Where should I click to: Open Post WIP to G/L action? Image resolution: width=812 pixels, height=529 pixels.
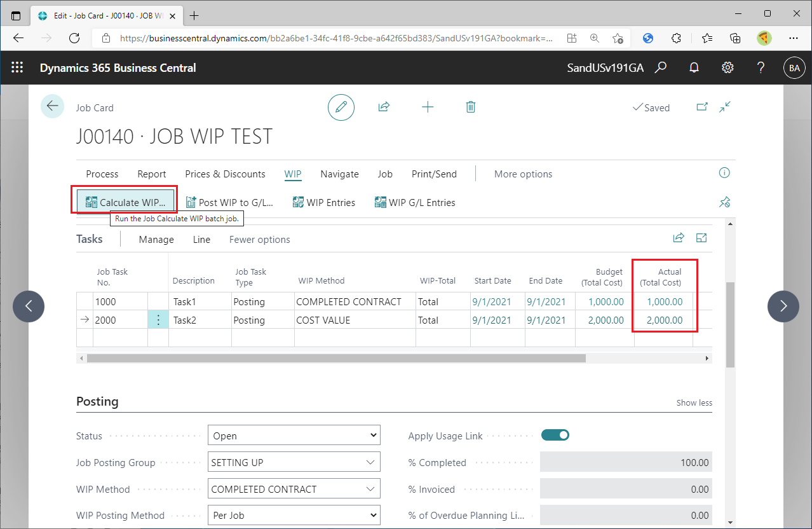[230, 202]
